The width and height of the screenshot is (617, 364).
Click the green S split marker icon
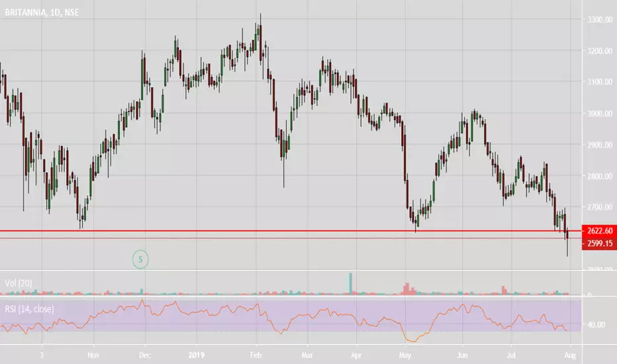[140, 259]
